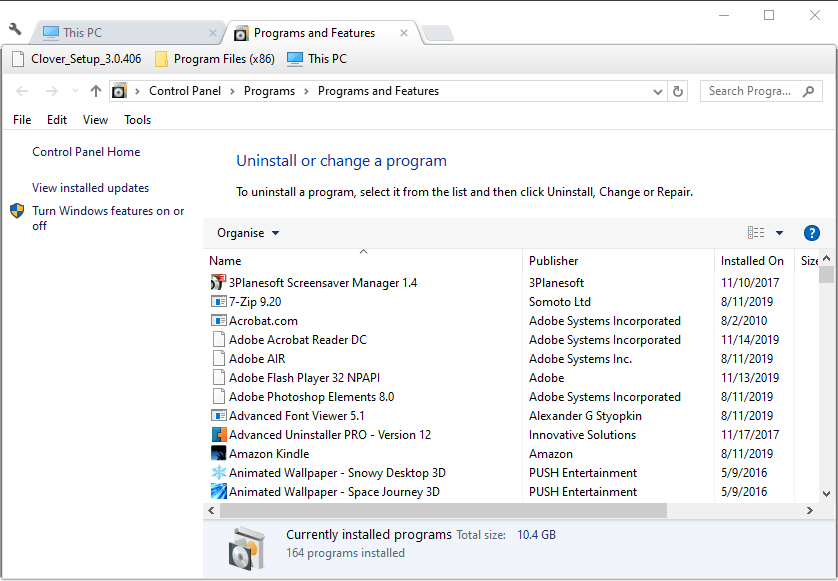
Task: Open the Tools menu
Action: (137, 120)
